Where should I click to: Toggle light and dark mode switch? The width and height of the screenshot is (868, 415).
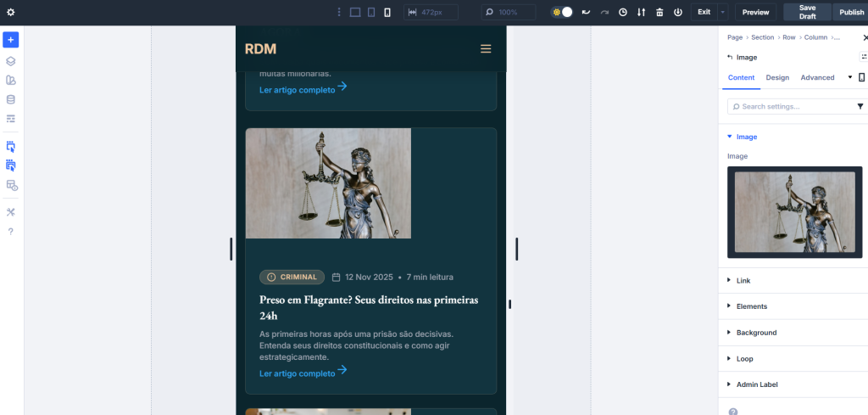(x=561, y=12)
